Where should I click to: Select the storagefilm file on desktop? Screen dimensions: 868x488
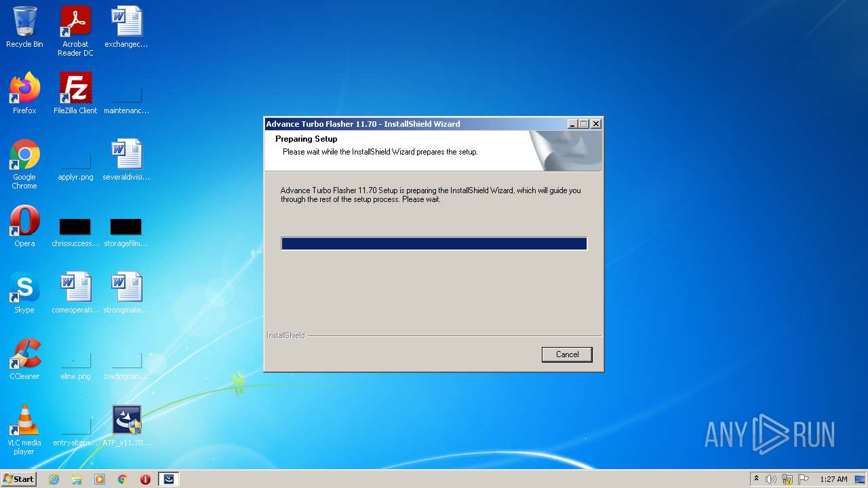point(126,232)
